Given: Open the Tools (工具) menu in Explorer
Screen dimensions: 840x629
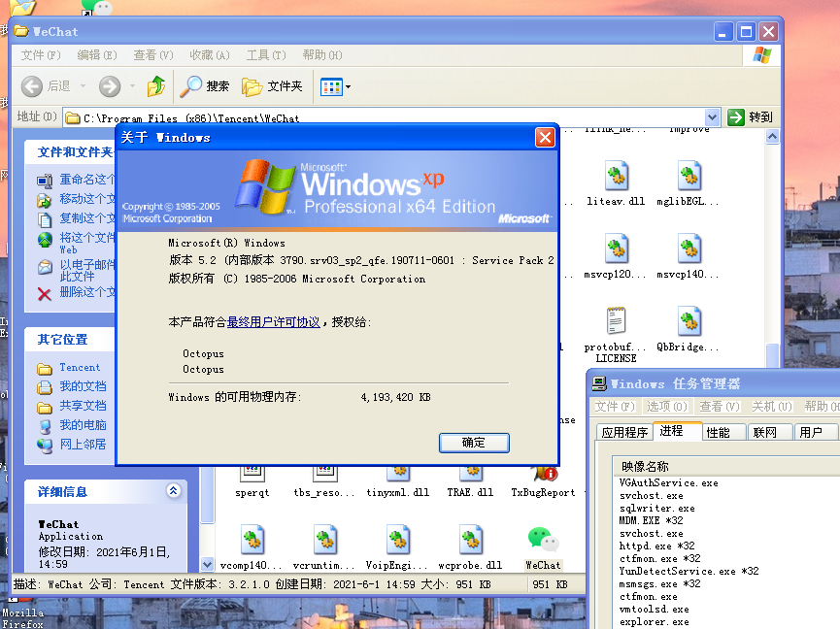Looking at the screenshot, I should [266, 55].
